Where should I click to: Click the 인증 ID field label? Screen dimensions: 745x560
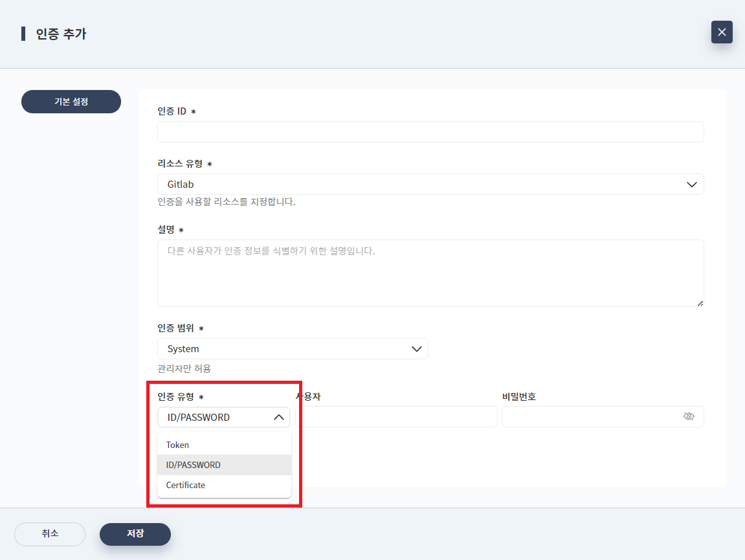click(x=172, y=111)
